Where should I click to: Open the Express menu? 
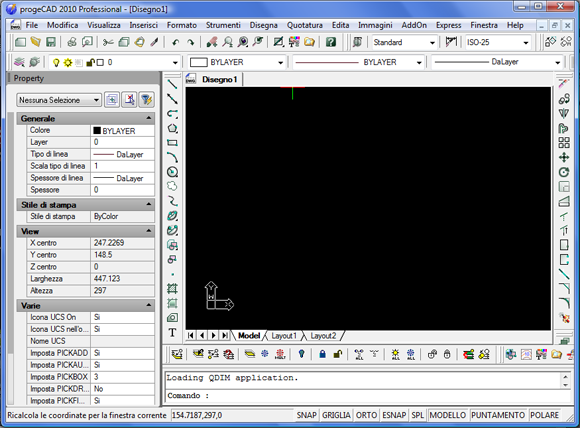[448, 25]
